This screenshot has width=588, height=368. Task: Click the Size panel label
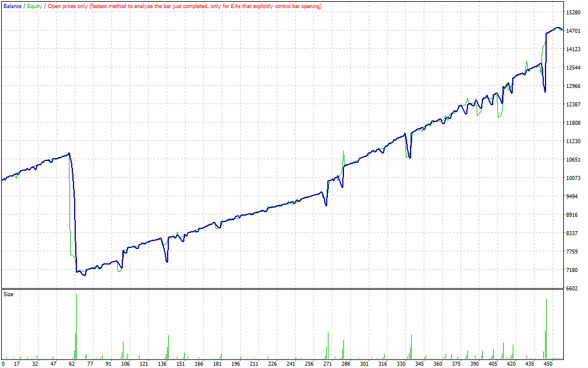coord(9,294)
